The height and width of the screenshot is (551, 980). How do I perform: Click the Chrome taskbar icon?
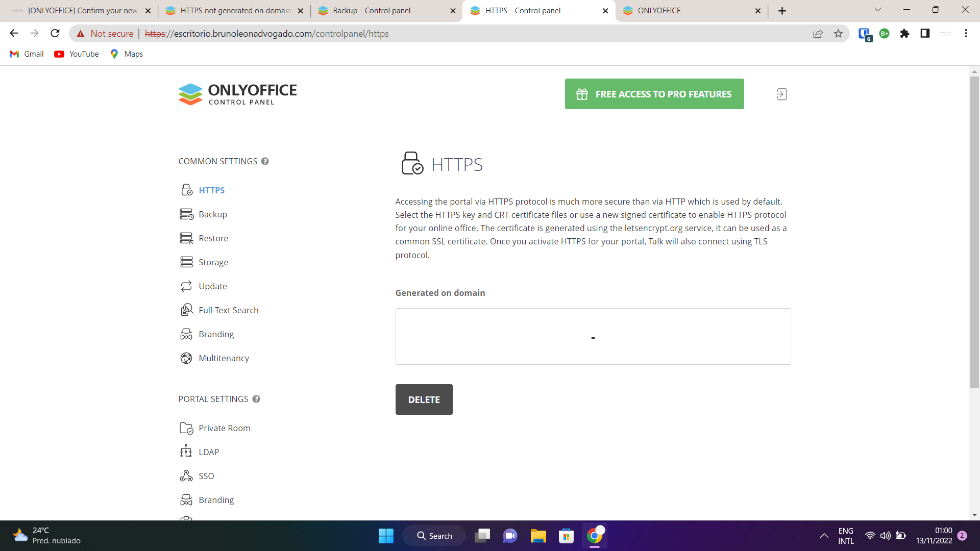pos(594,536)
